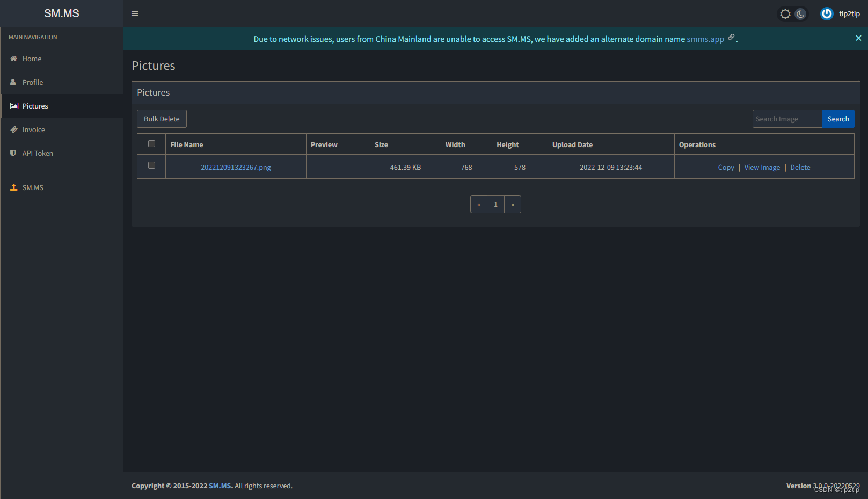Open the Profile menu item
Viewport: 868px width, 499px height.
62,82
